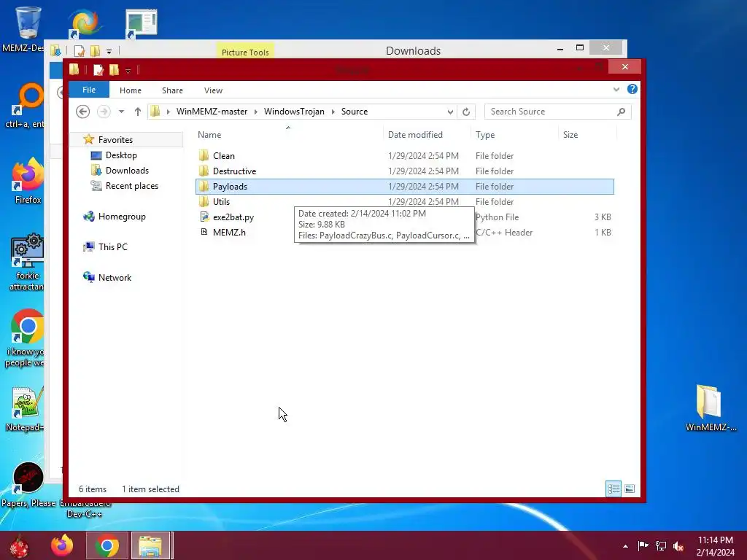Select Network in navigation pane
Viewport: 747px width, 560px height.
click(115, 278)
